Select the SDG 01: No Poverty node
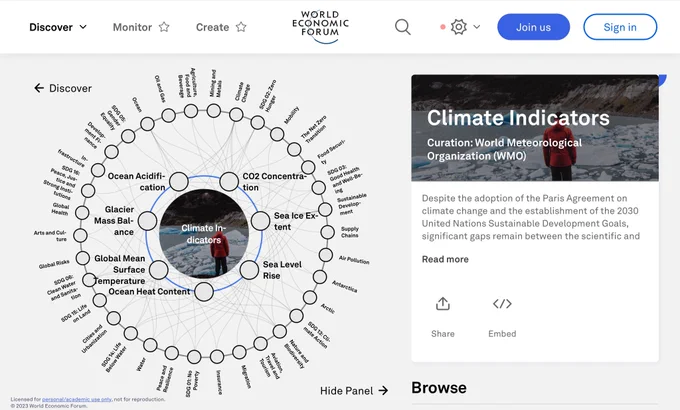This screenshot has height=410, width=680. (194, 357)
